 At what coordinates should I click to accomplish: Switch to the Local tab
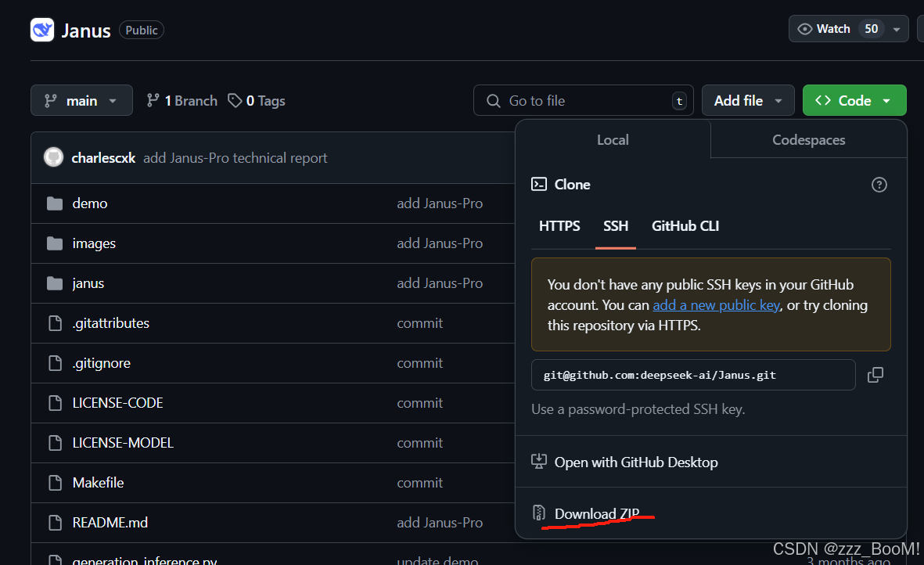613,139
